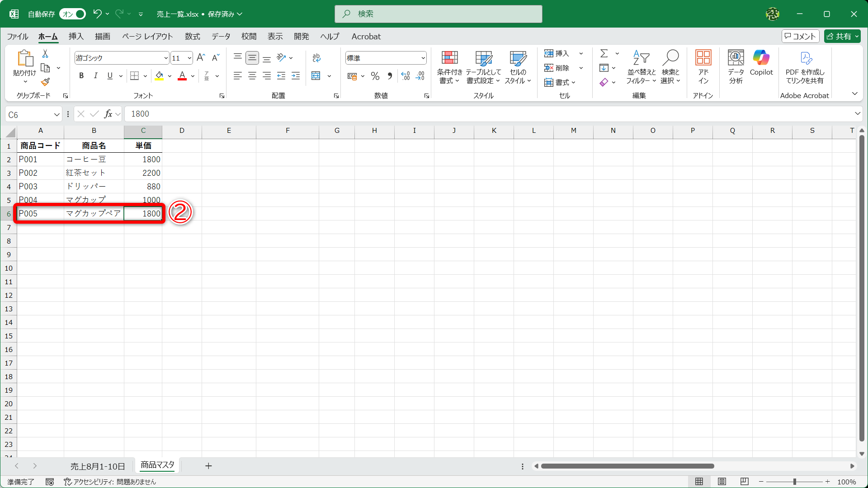Open the 数式 ribbon tab
Viewport: 868px width, 488px height.
[x=192, y=37]
